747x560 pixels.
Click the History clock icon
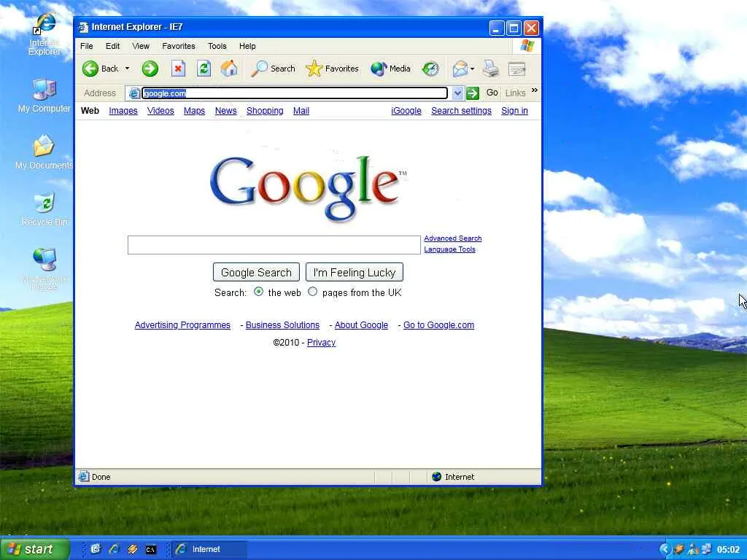pos(430,69)
